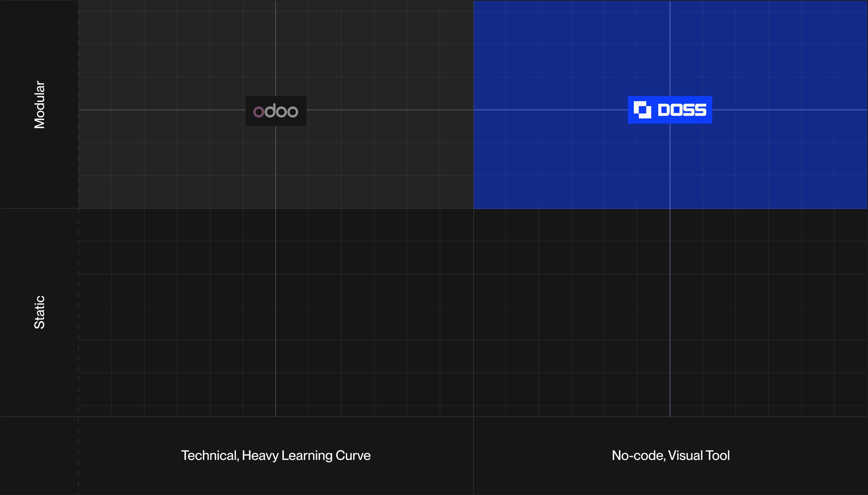Click the letter 'd' in odoo logo
The width and height of the screenshot is (868, 495).
pyautogui.click(x=270, y=110)
